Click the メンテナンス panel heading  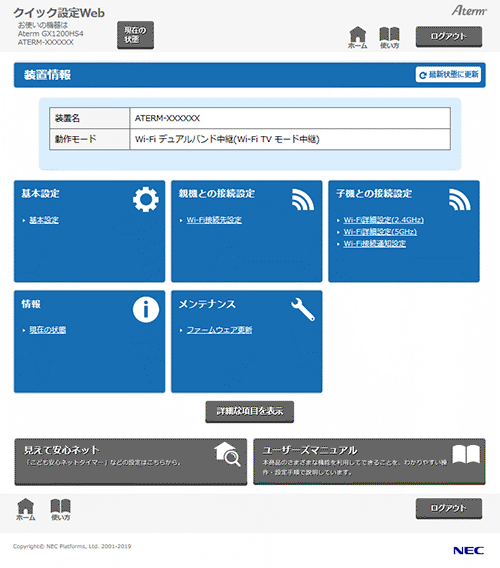click(x=207, y=304)
